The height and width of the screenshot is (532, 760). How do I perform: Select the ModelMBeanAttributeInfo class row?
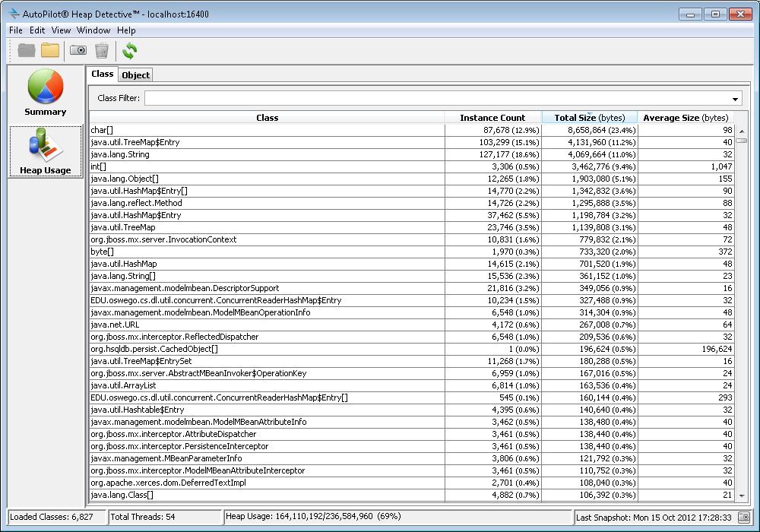412,422
